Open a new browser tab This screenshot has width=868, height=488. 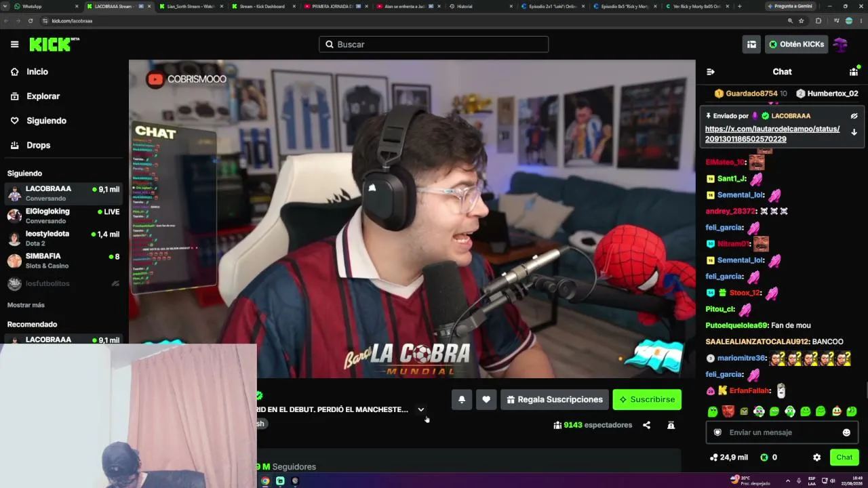(x=739, y=6)
